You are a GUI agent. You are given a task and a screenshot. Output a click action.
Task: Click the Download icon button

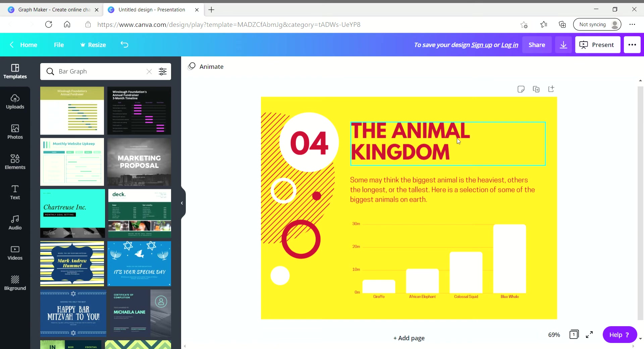563,45
